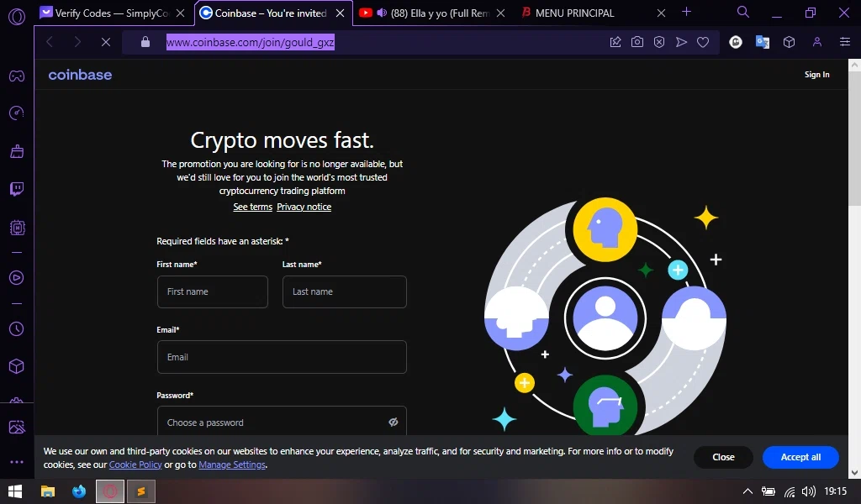This screenshot has width=861, height=504.
Task: Open Firefox from taskbar
Action: [x=79, y=491]
